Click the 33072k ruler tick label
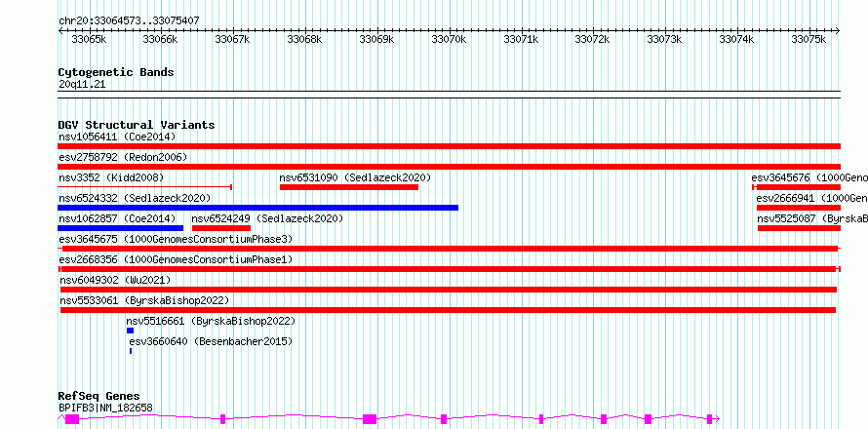The width and height of the screenshot is (868, 429). [592, 39]
